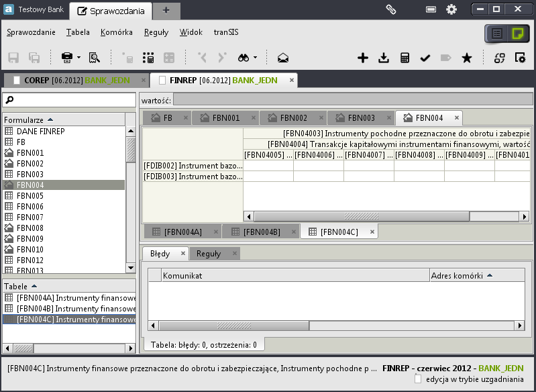
Task: Switch to the FBN002 form tab
Action: 293,118
